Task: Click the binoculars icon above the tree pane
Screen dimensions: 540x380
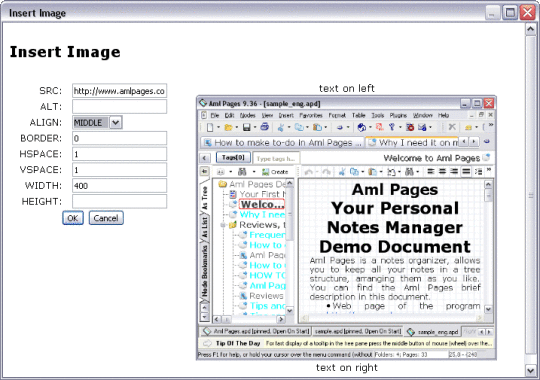Action: coord(242,172)
